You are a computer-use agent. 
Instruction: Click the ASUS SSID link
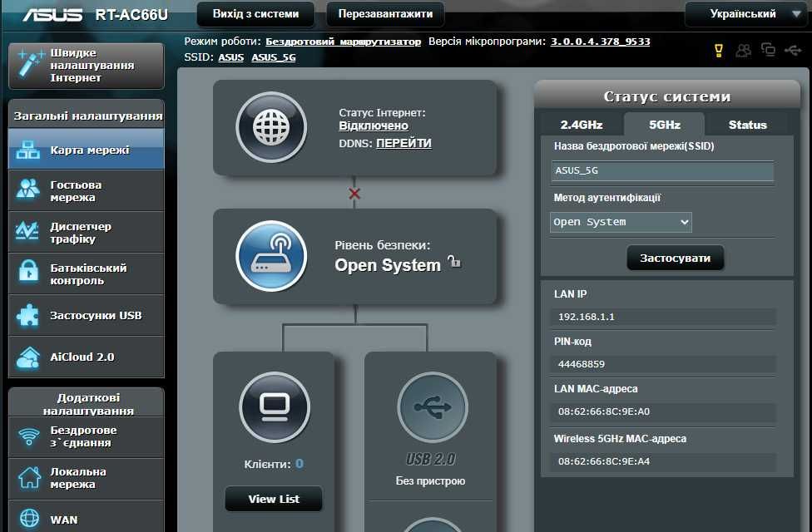[x=231, y=57]
